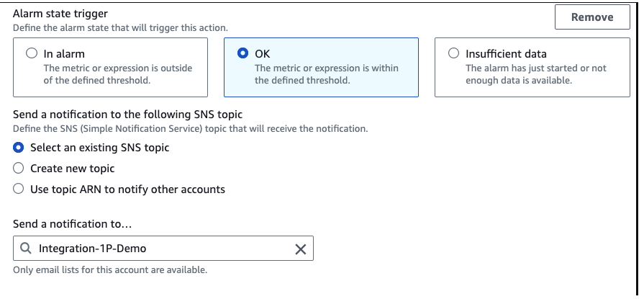Click the SNS topic section heading

click(127, 115)
